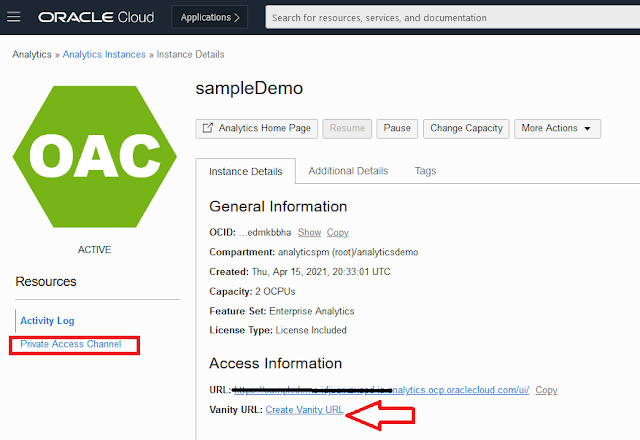Click the Capacity value 2 OCPUs
Viewport: 640px width, 440px height.
point(275,291)
